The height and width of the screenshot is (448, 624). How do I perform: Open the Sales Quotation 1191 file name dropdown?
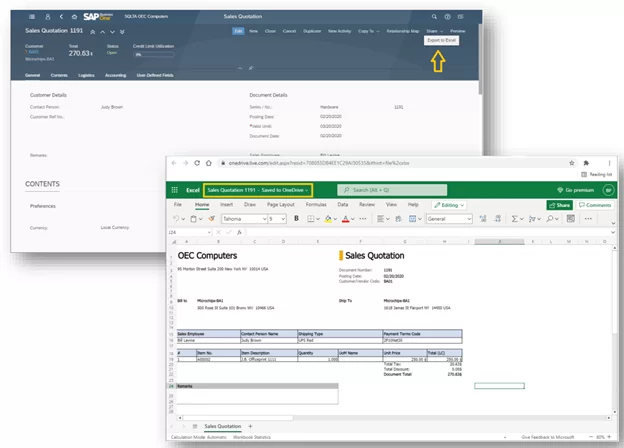258,190
